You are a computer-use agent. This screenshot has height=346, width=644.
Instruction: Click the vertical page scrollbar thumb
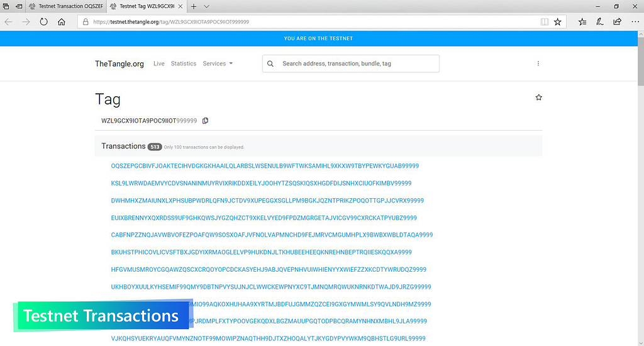641,62
